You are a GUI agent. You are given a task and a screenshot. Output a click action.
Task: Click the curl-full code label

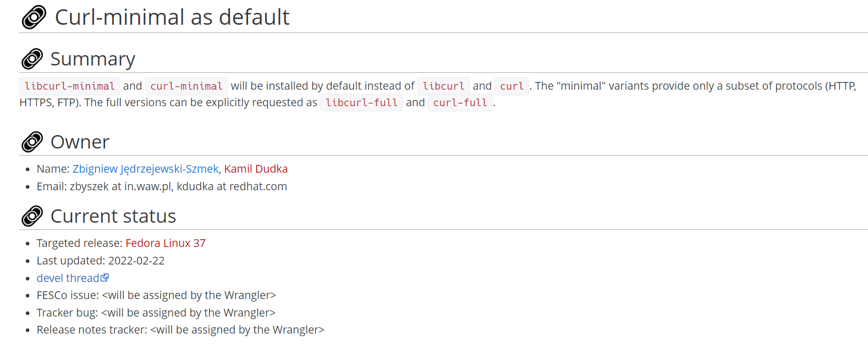tap(460, 103)
